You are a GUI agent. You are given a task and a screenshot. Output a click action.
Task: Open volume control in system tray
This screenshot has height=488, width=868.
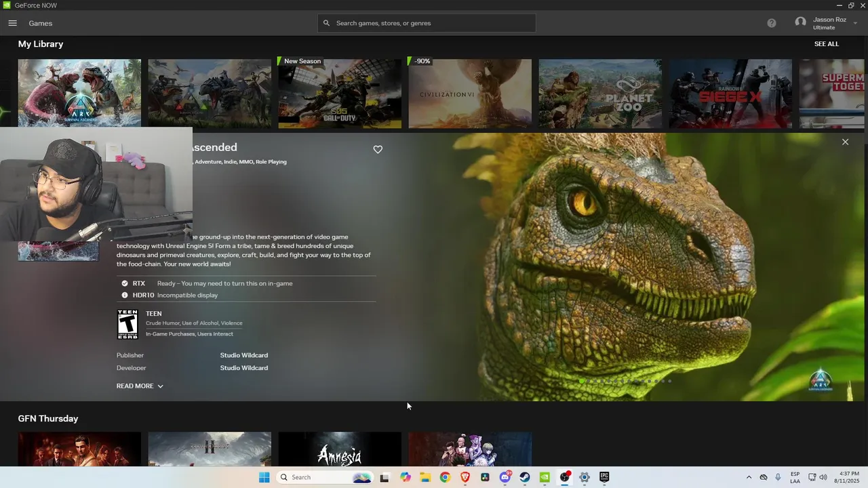coord(823,477)
